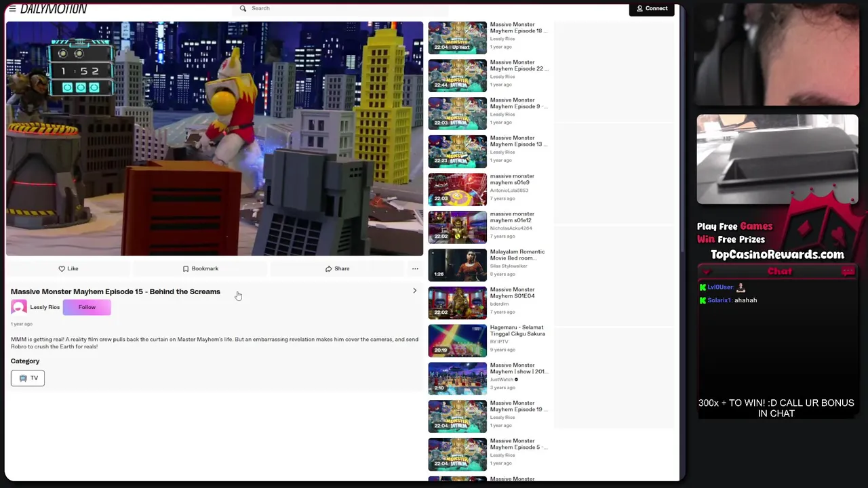Click the video player area
This screenshot has width=868, height=488.
click(x=214, y=138)
